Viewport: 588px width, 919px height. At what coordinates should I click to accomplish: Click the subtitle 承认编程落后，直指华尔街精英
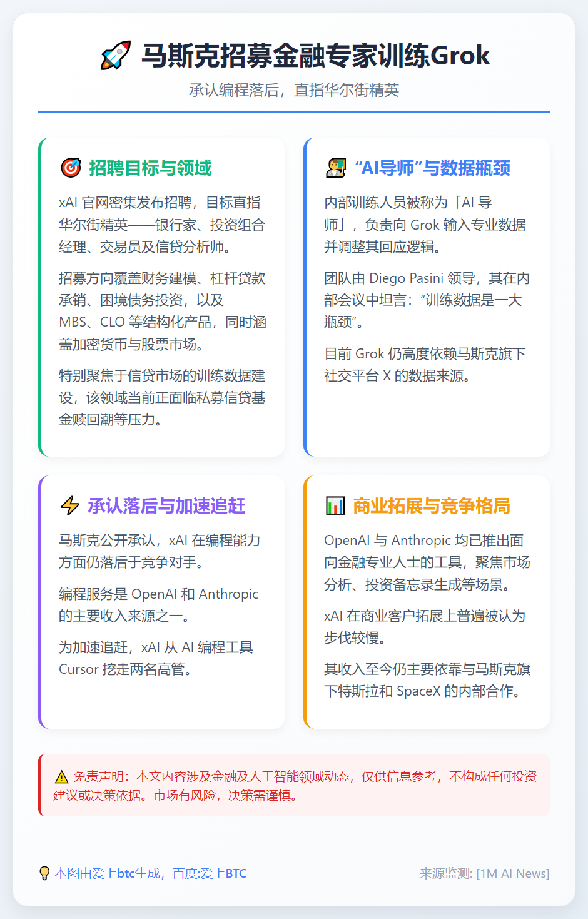[294, 90]
